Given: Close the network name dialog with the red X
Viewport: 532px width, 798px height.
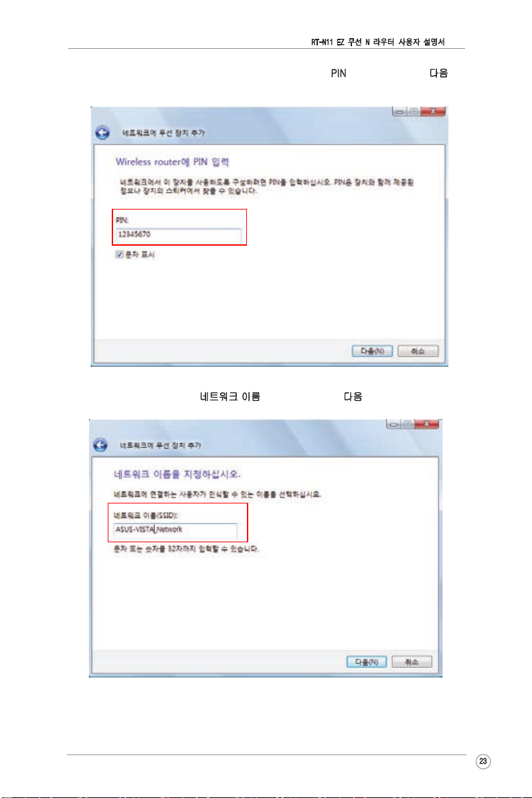Looking at the screenshot, I should [427, 423].
